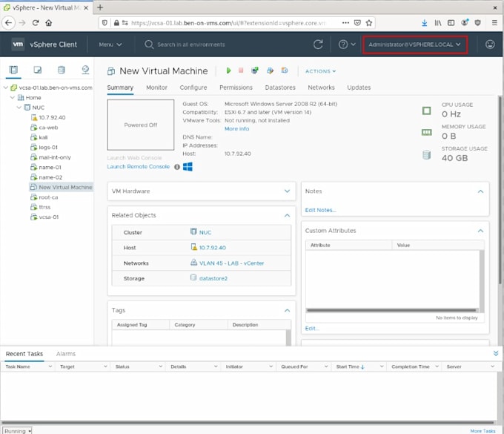Click the browser URL address bar
The image size is (504, 434).
228,23
